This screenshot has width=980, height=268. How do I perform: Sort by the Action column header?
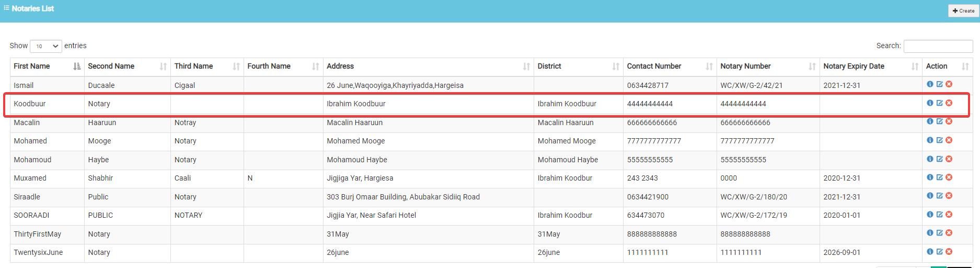[948, 66]
